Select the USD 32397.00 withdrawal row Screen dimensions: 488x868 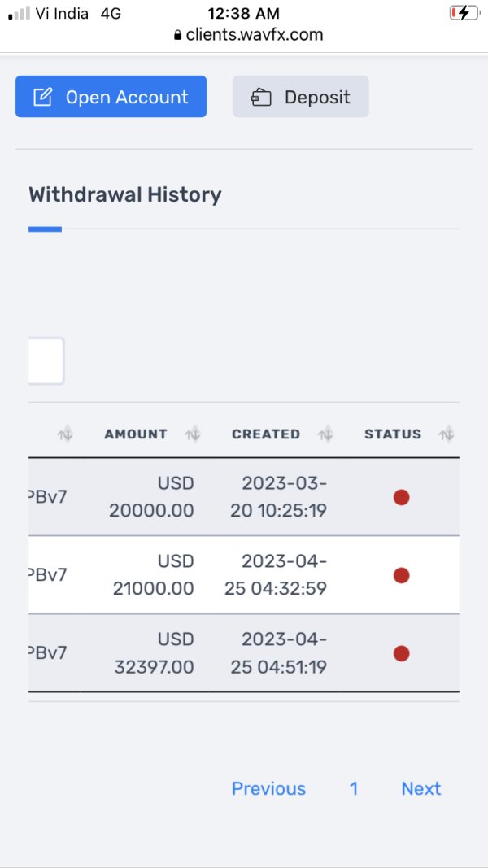[x=244, y=653]
